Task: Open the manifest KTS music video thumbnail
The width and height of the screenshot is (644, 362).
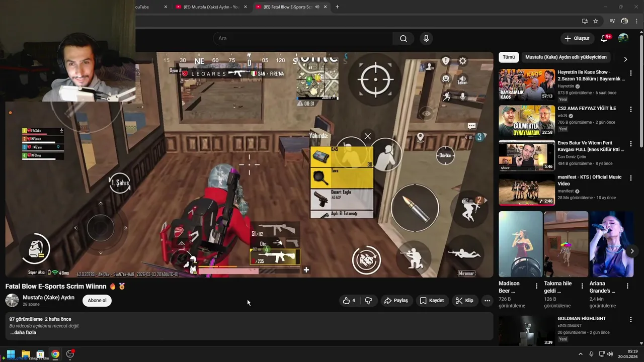Action: 527,190
